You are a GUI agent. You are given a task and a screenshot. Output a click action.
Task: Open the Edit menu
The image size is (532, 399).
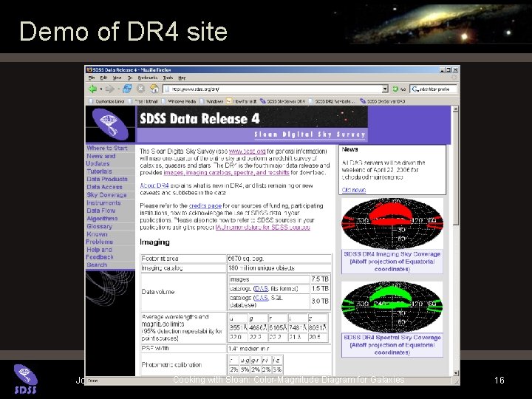tap(103, 78)
